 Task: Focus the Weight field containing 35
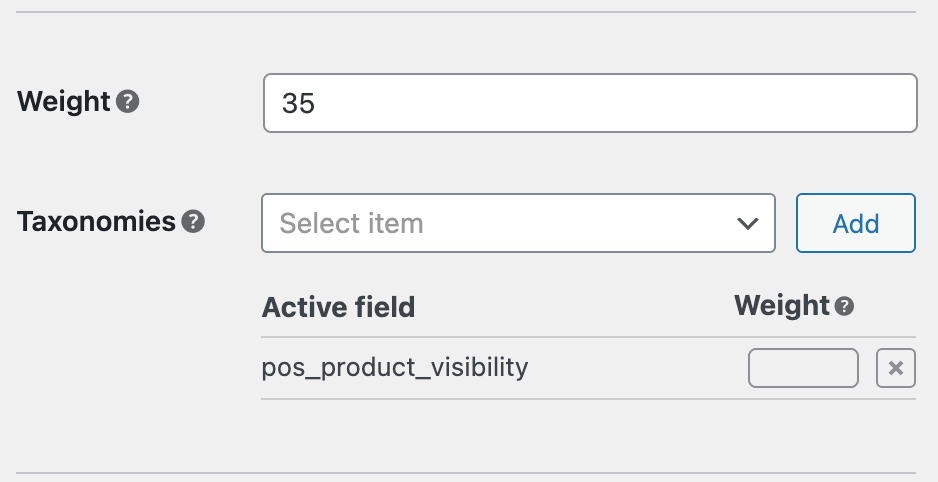(x=590, y=103)
